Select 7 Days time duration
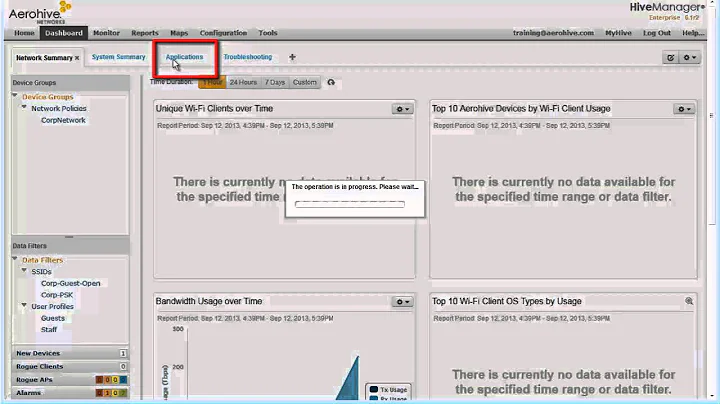This screenshot has height=404, width=720. pos(275,82)
